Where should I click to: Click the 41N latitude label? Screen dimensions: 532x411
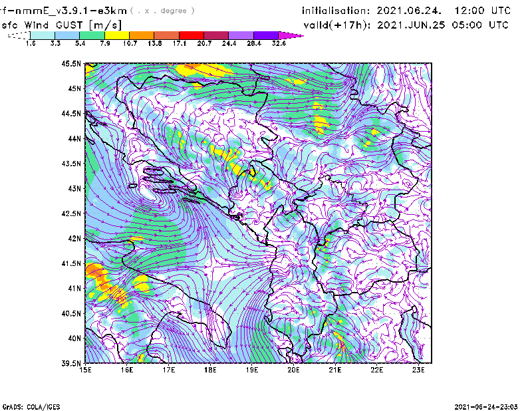pyautogui.click(x=74, y=289)
